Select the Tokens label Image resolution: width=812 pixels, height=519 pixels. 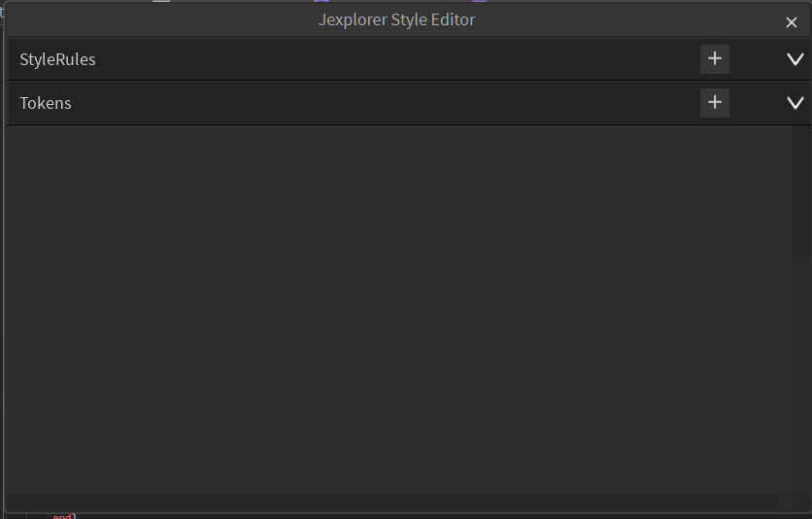point(46,103)
